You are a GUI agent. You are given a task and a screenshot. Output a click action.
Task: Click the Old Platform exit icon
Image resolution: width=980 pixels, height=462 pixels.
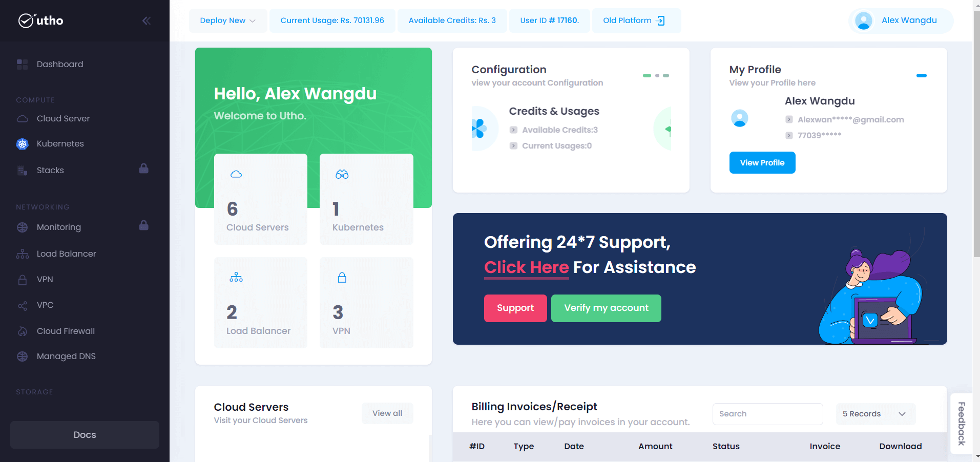click(x=661, y=20)
